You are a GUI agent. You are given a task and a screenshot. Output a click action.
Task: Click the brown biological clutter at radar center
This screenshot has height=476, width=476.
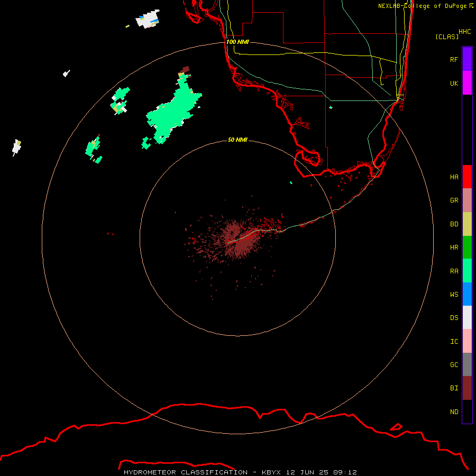pyautogui.click(x=239, y=241)
